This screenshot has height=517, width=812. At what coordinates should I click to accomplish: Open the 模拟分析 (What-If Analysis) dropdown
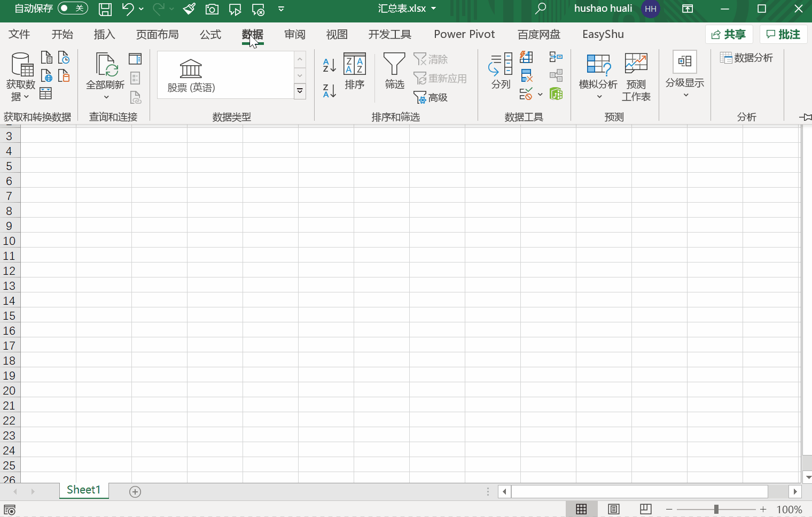pos(598,75)
